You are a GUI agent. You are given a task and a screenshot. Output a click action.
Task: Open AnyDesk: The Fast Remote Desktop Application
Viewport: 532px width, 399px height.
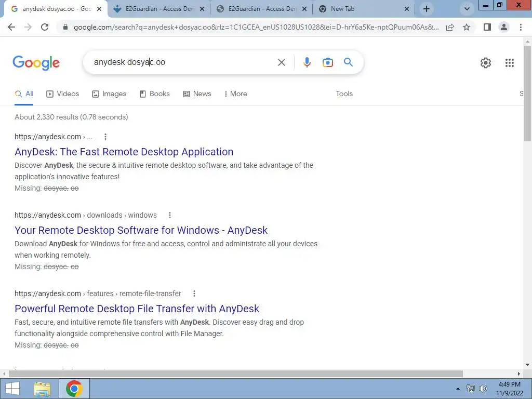124,152
